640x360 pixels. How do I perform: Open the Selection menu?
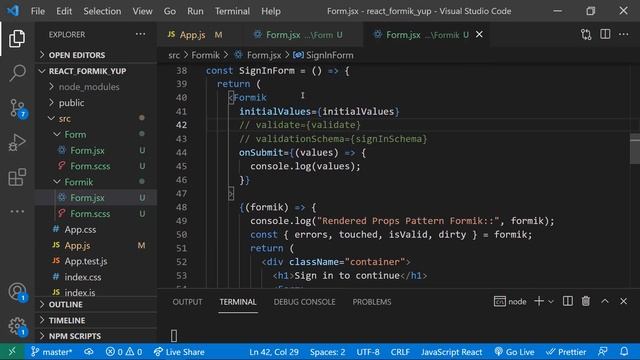[102, 11]
